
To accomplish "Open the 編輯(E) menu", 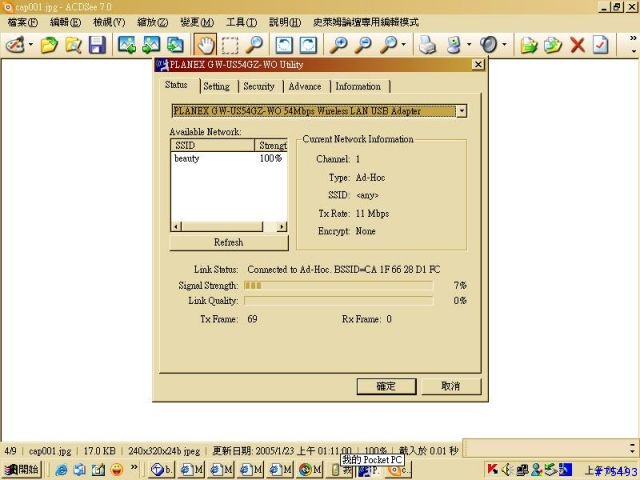I will 65,22.
